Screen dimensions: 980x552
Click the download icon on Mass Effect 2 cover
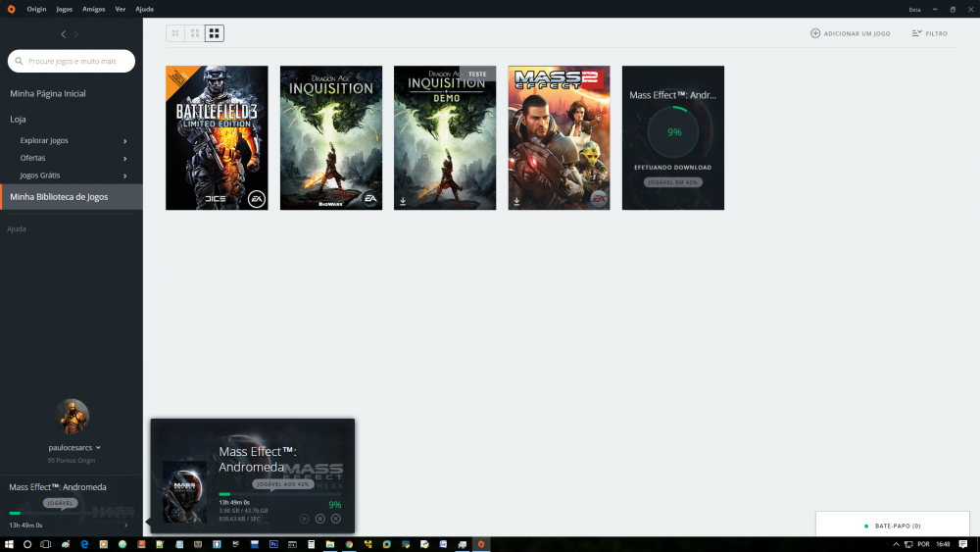tap(516, 202)
